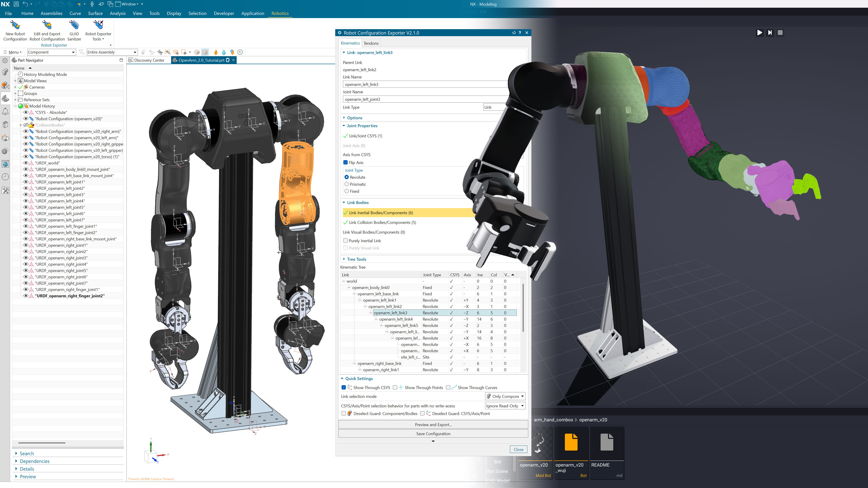Open the Ignore Read-Only dropdown
The image size is (868, 488).
pyautogui.click(x=505, y=406)
